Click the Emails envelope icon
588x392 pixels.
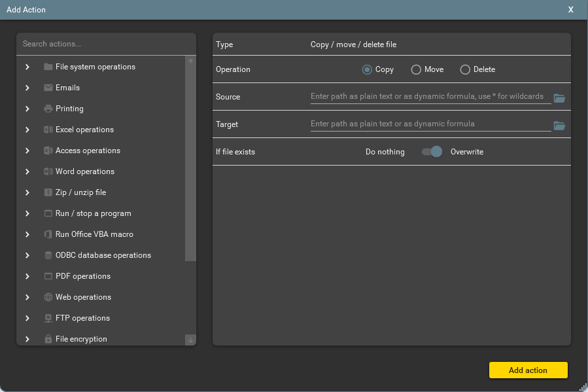click(48, 88)
